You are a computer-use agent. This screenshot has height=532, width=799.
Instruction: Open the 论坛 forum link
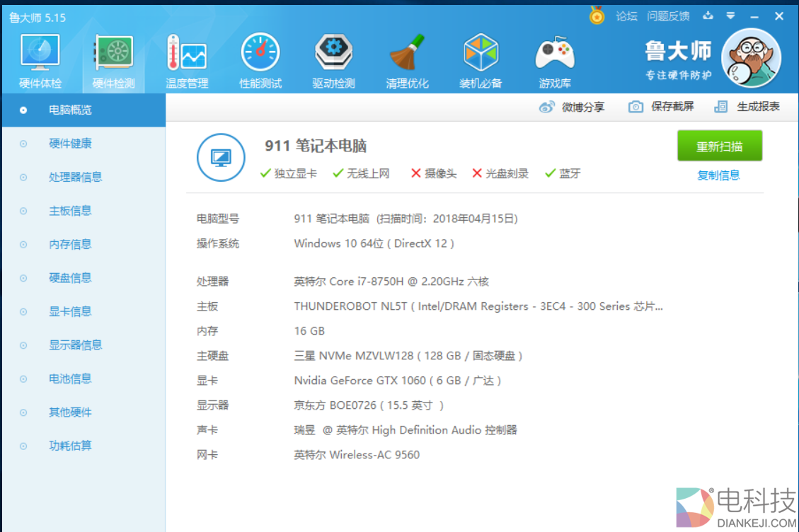tap(626, 16)
